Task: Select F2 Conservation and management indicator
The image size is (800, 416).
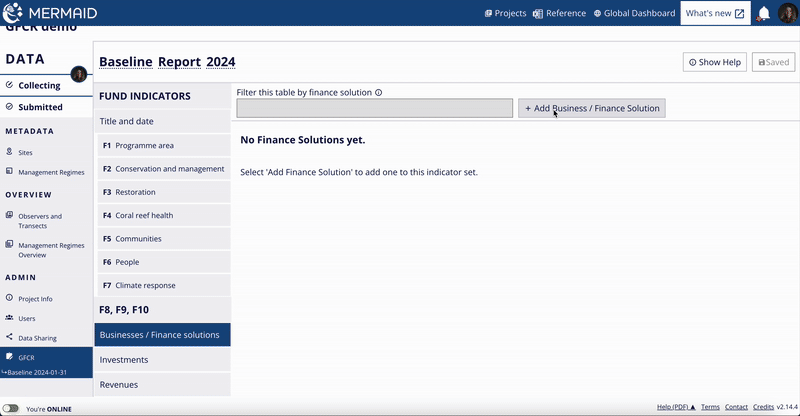Action: tap(164, 169)
